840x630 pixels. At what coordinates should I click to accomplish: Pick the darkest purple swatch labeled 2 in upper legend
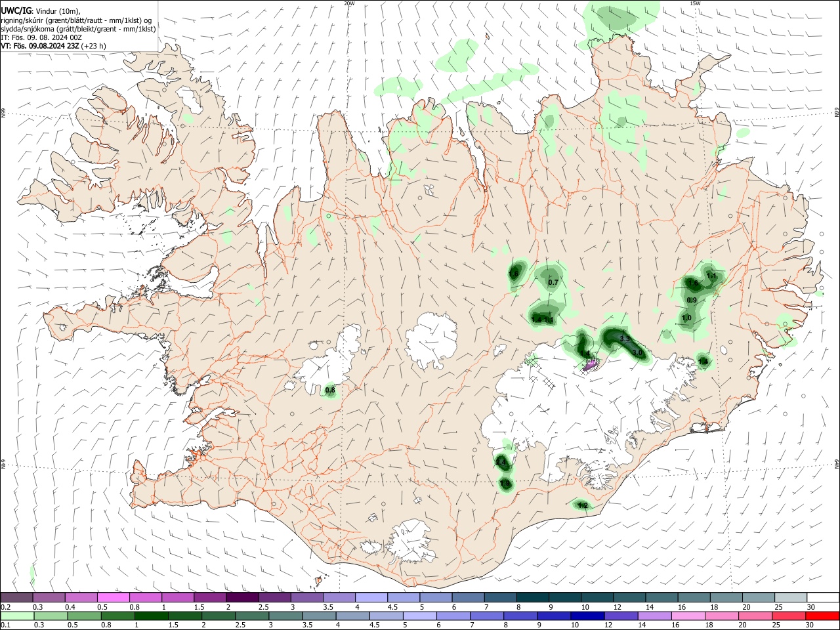[x=242, y=597]
